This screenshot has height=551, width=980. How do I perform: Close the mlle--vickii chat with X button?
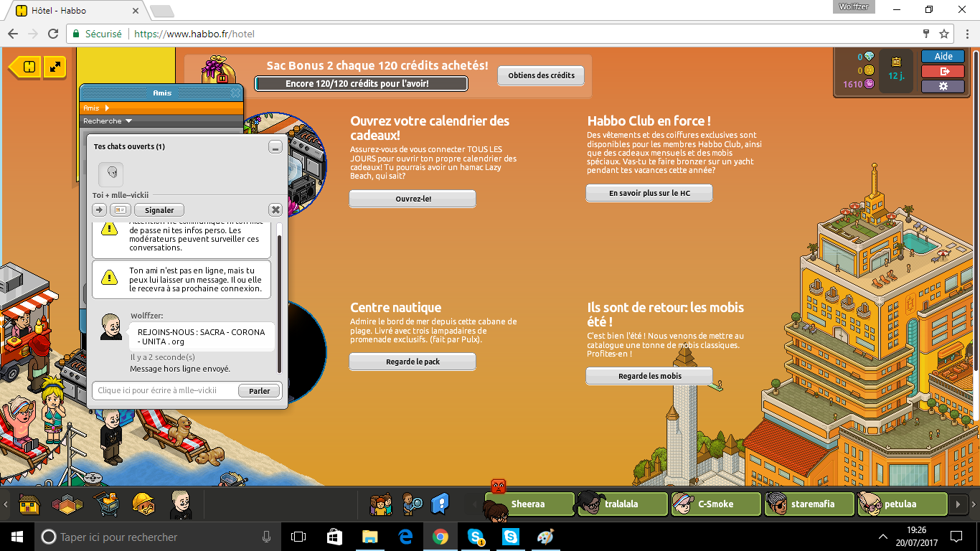[275, 210]
